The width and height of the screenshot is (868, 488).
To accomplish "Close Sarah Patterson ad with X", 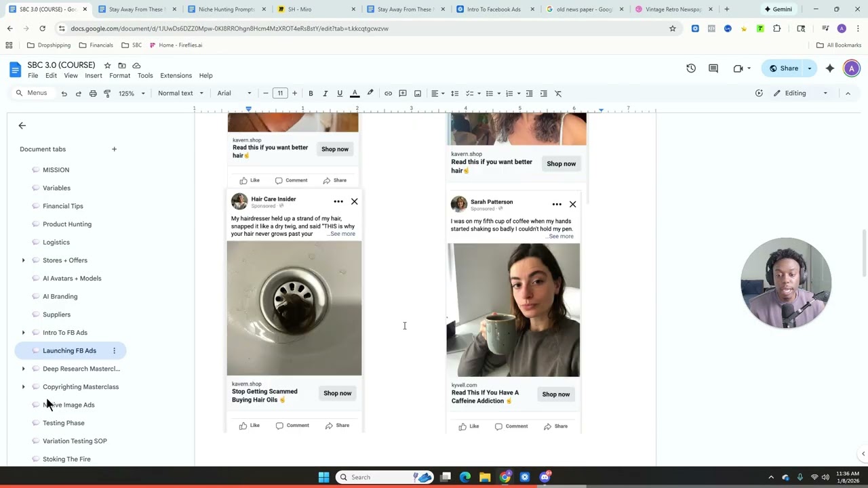I will (572, 204).
